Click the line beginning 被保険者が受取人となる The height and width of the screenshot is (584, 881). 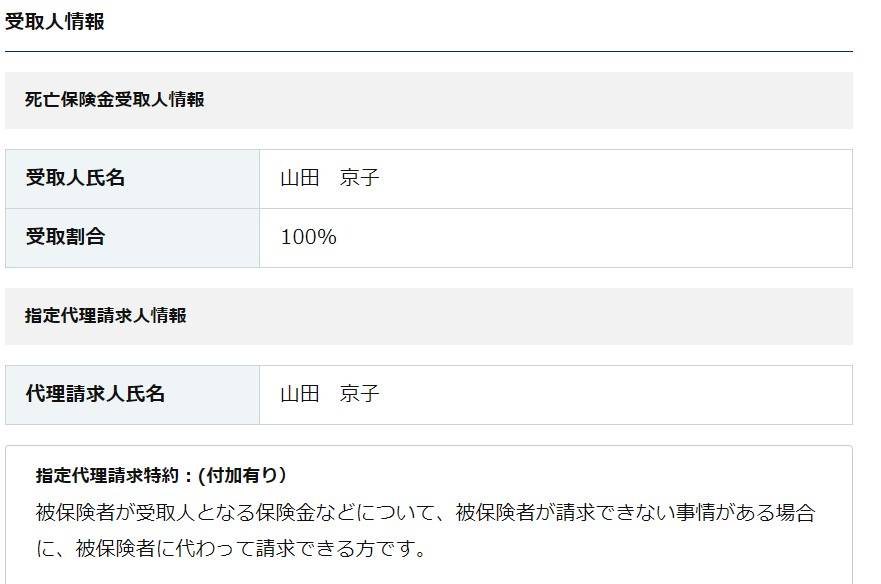pyautogui.click(x=425, y=512)
